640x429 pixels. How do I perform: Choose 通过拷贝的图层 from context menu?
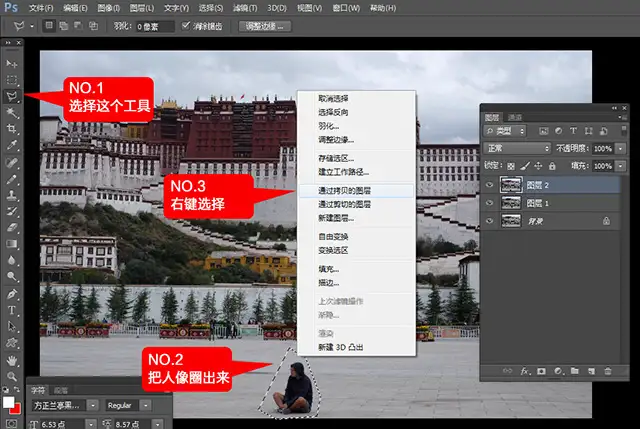click(x=356, y=191)
